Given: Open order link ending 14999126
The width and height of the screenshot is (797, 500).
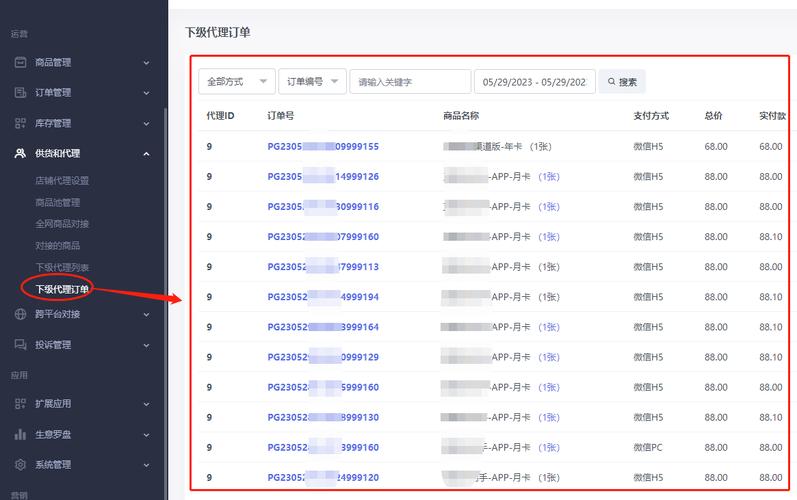Looking at the screenshot, I should (323, 176).
